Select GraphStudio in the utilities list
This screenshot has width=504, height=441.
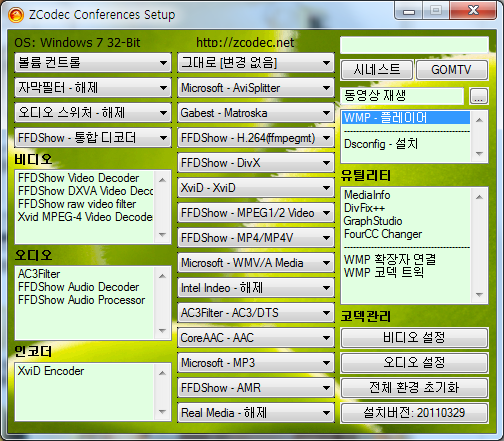coord(373,221)
